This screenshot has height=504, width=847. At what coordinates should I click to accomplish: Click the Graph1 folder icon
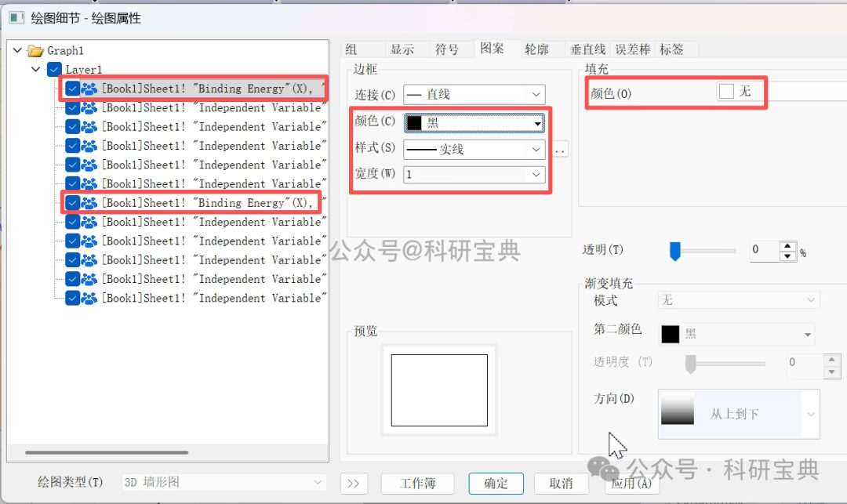(37, 50)
